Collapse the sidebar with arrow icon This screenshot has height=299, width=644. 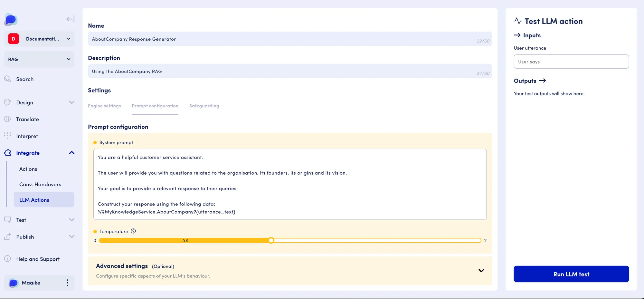(70, 19)
